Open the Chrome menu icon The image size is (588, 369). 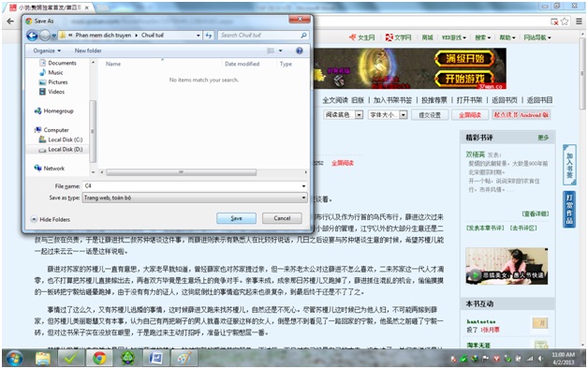(579, 22)
